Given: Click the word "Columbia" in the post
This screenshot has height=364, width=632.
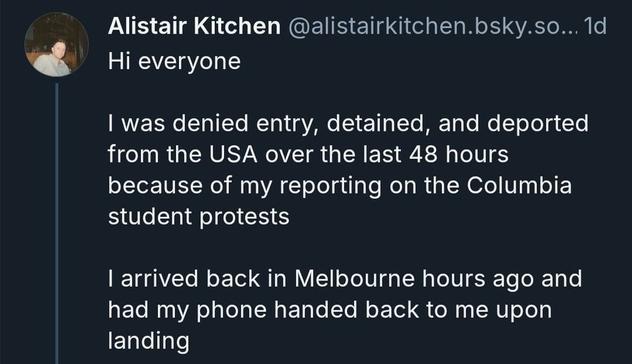Looking at the screenshot, I should coord(520,185).
